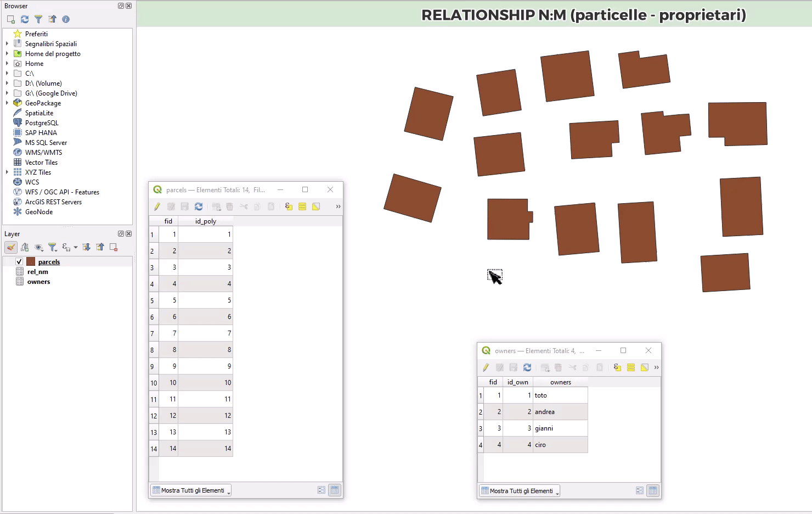Reload the owners attribute table

tap(527, 367)
